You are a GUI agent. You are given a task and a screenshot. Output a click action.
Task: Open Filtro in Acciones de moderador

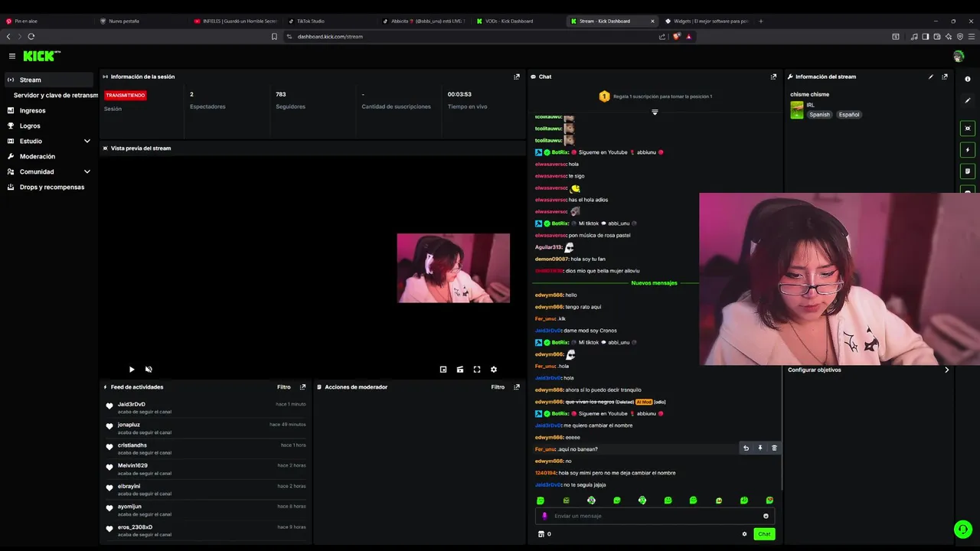498,387
